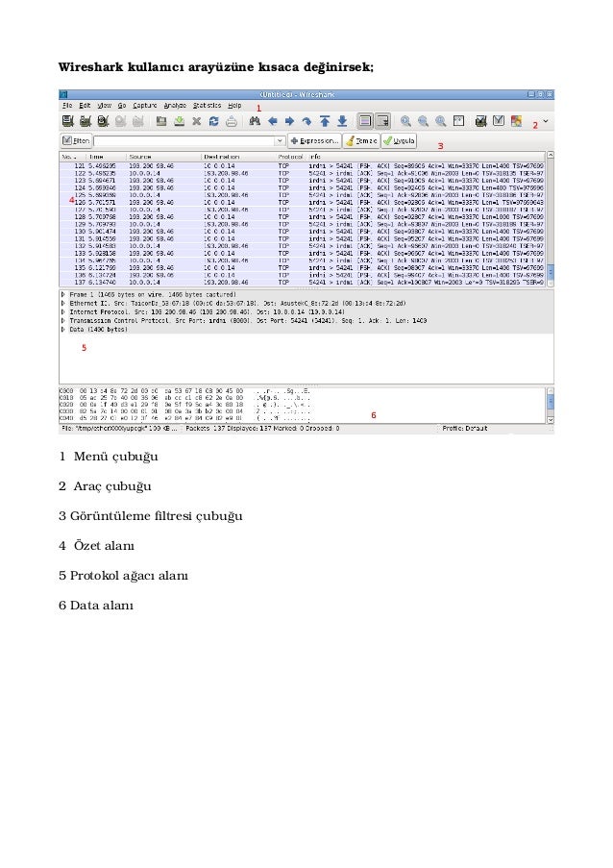This screenshot has width=613, height=868.
Task: Click the open capture file icon
Action: pos(161,121)
